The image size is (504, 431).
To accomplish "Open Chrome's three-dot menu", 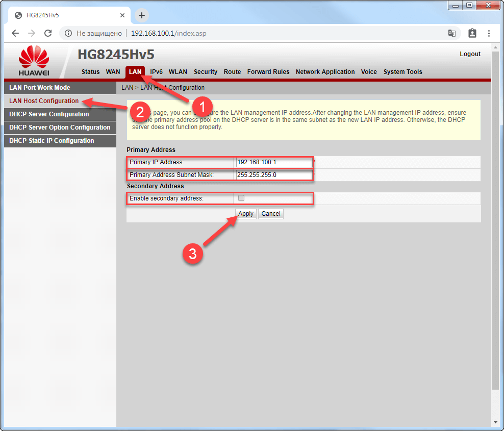I will (489, 33).
